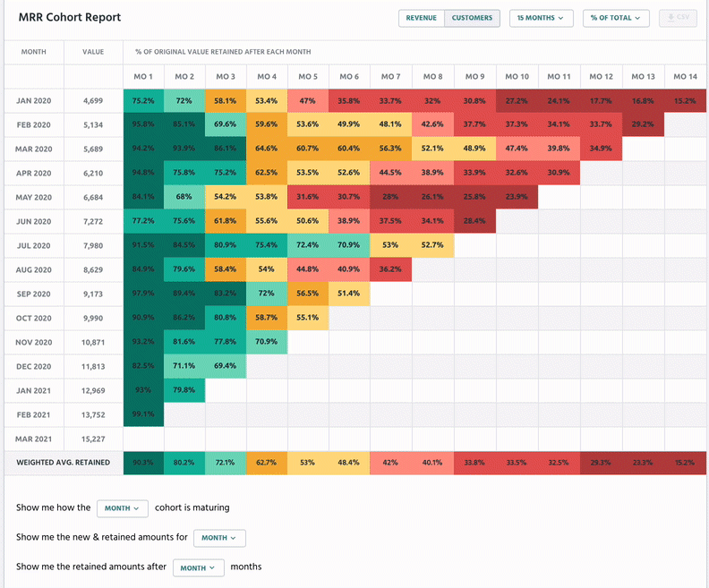
Task: Switch the report to Customers view
Action: (x=472, y=18)
